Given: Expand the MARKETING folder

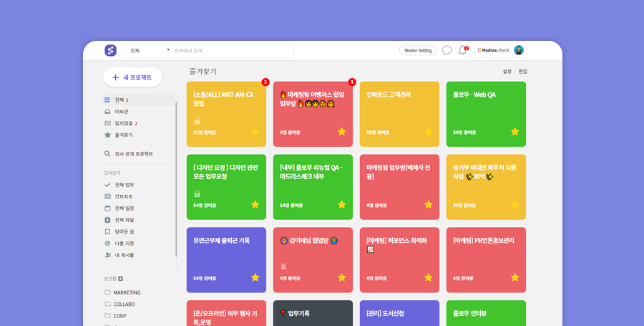Looking at the screenshot, I should (x=126, y=292).
